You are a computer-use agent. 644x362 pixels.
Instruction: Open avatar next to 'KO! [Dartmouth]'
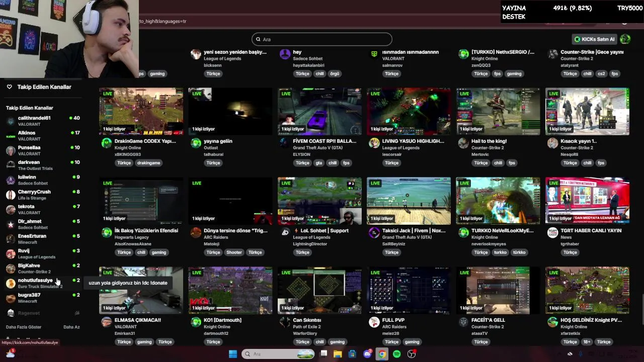pyautogui.click(x=196, y=322)
